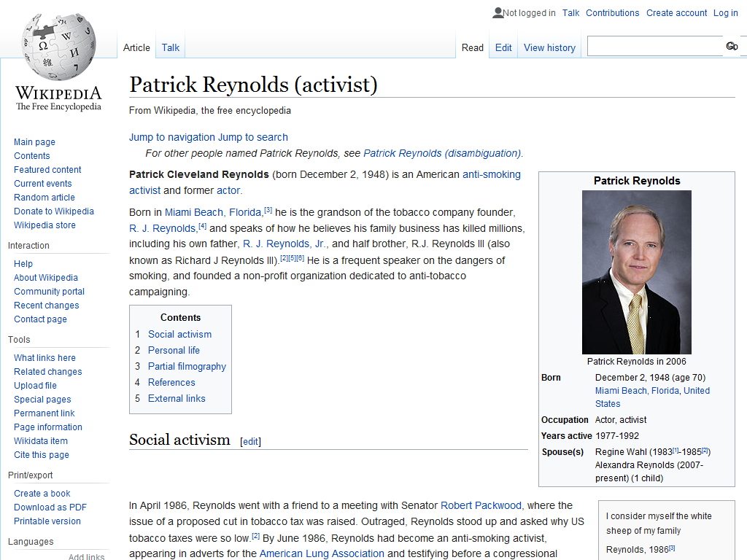Open the Contact page link
The height and width of the screenshot is (560, 747).
[x=40, y=319]
